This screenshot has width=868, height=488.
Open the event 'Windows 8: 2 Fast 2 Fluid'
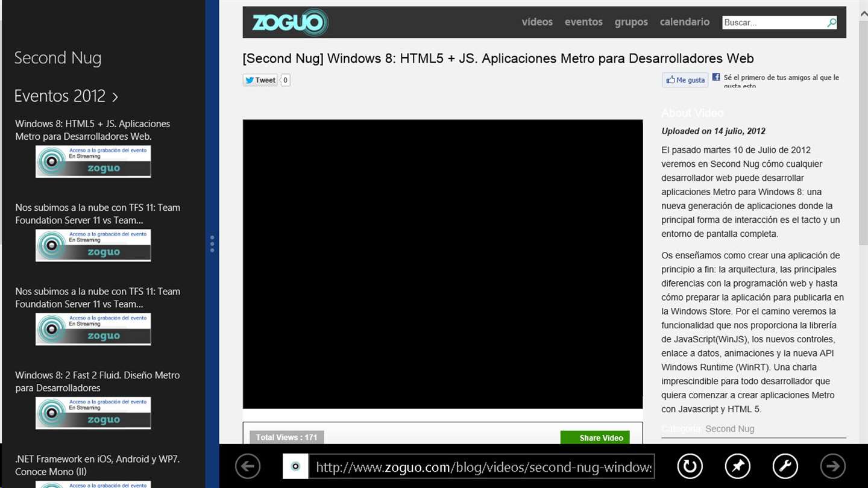click(x=98, y=381)
